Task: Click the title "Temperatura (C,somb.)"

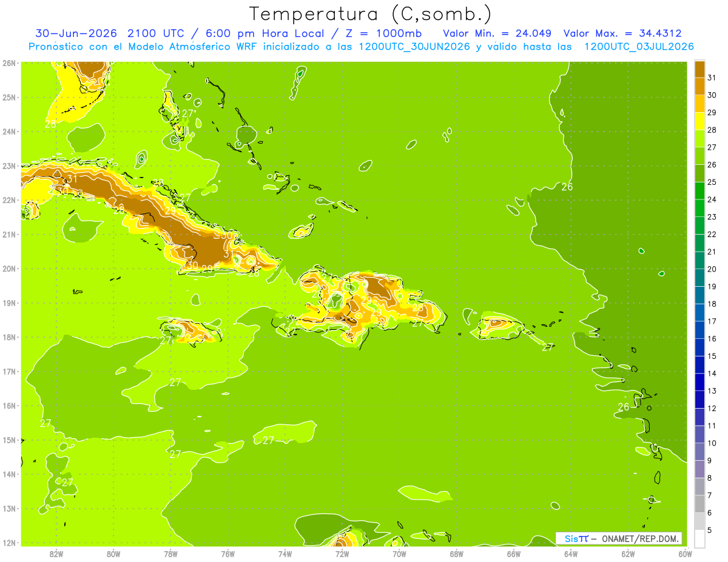Action: click(371, 14)
